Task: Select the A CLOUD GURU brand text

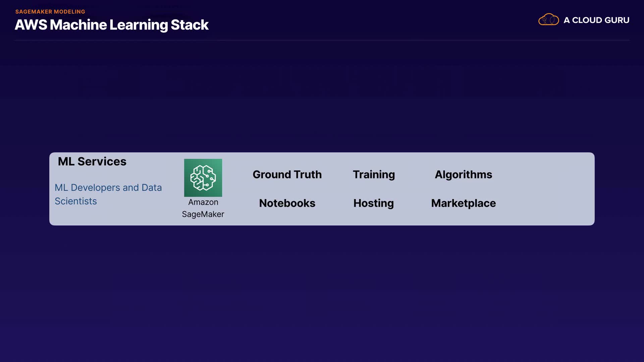Action: [596, 20]
